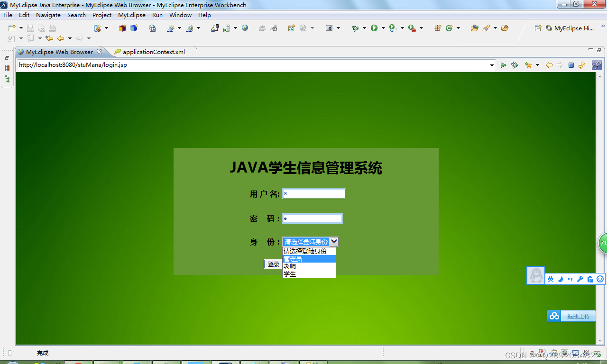Click the Open Type folder icon
The image size is (607, 364).
click(474, 28)
